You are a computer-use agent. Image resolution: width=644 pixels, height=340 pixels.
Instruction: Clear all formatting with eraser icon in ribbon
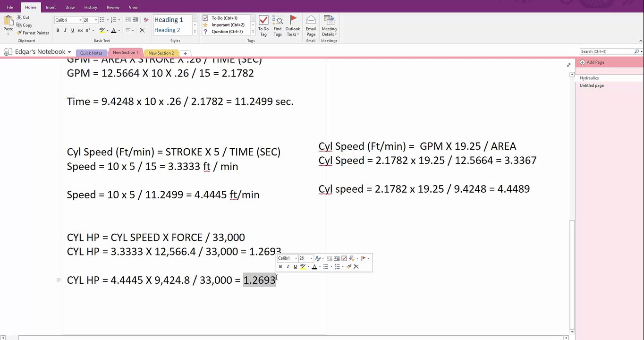[146, 20]
